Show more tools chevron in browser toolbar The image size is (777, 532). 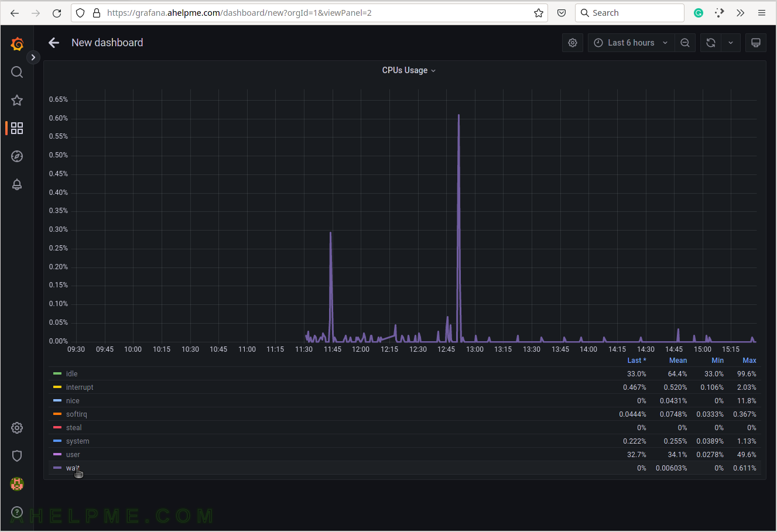pos(741,13)
